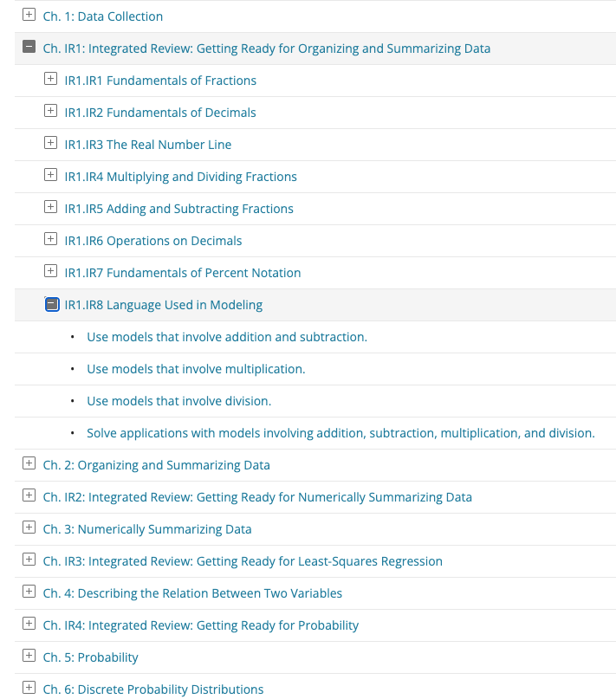This screenshot has width=616, height=699.
Task: Click plus icon beside Ch. 3 Numerically Summarizing Data
Action: [x=29, y=528]
